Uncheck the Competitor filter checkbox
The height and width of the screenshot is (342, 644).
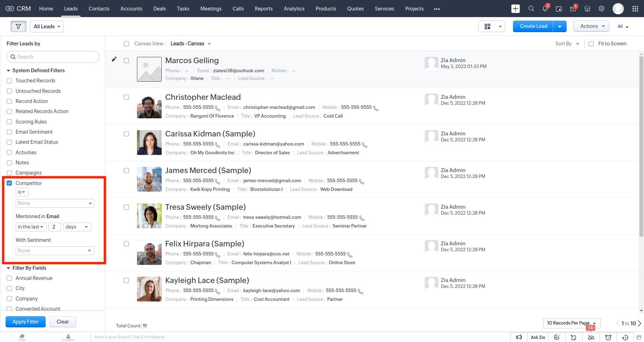point(9,183)
